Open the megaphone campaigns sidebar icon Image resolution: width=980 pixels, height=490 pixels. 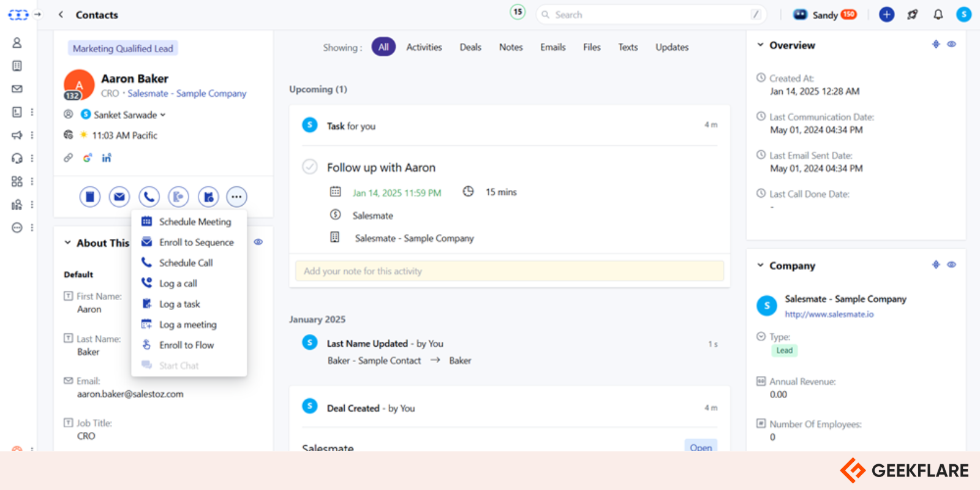click(x=17, y=135)
